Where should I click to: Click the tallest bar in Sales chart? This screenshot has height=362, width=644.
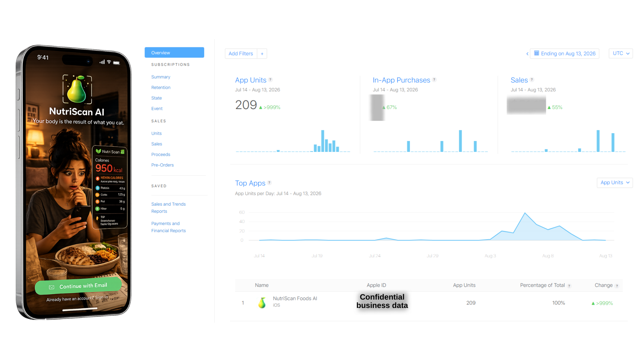pos(598,141)
